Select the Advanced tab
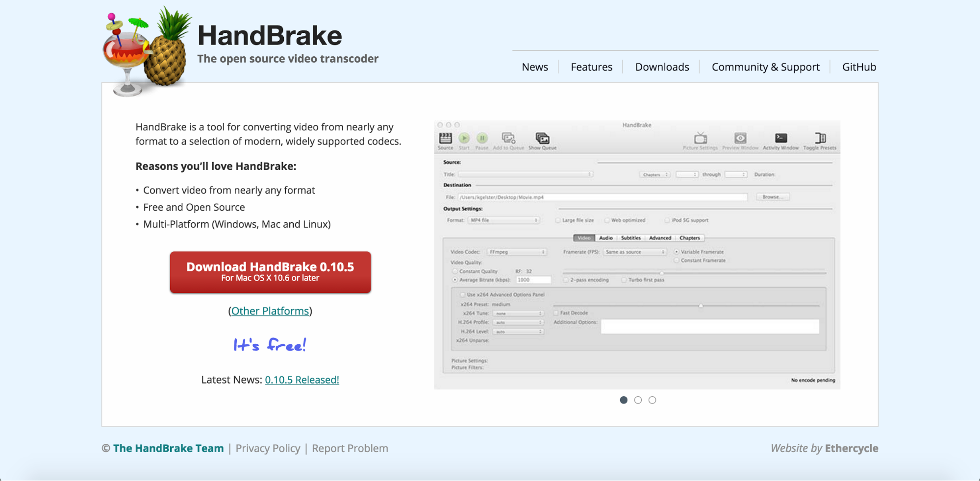Image resolution: width=980 pixels, height=481 pixels. tap(660, 238)
